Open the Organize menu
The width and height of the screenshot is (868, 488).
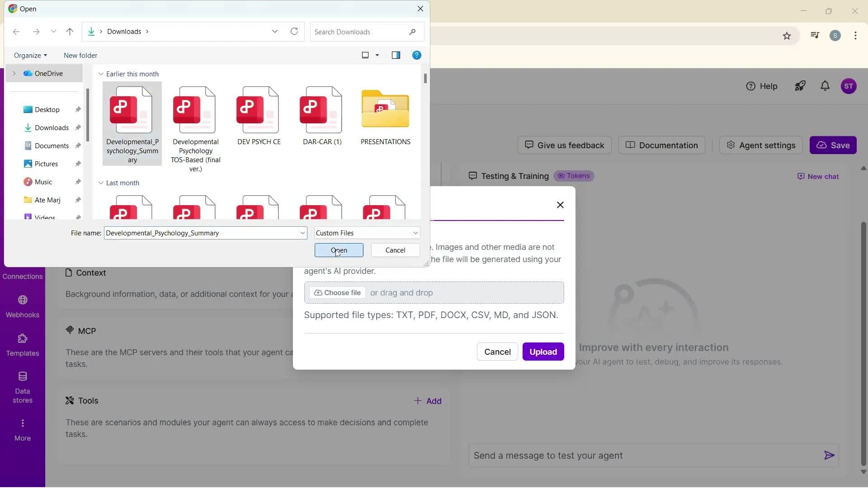coord(30,55)
